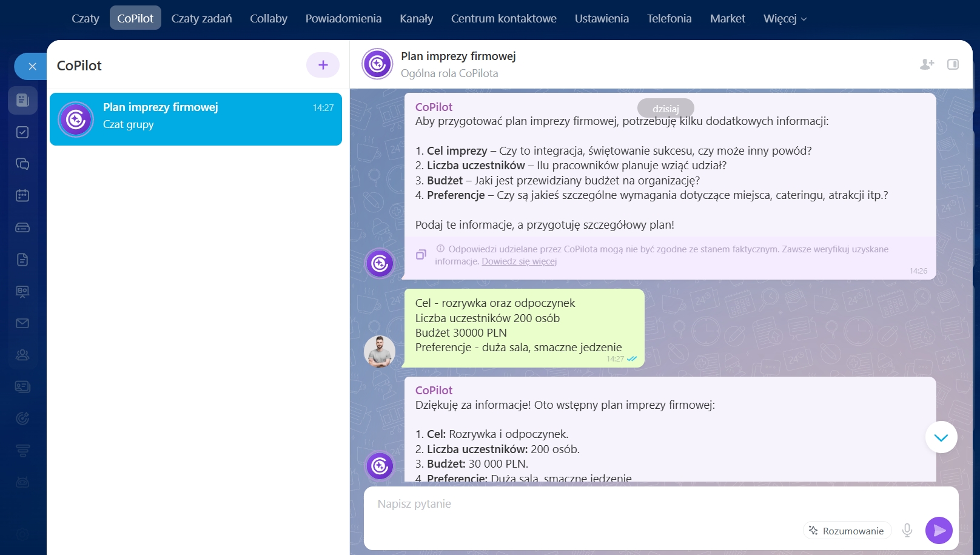Click CoPilot sender name above the plan message

pyautogui.click(x=434, y=390)
